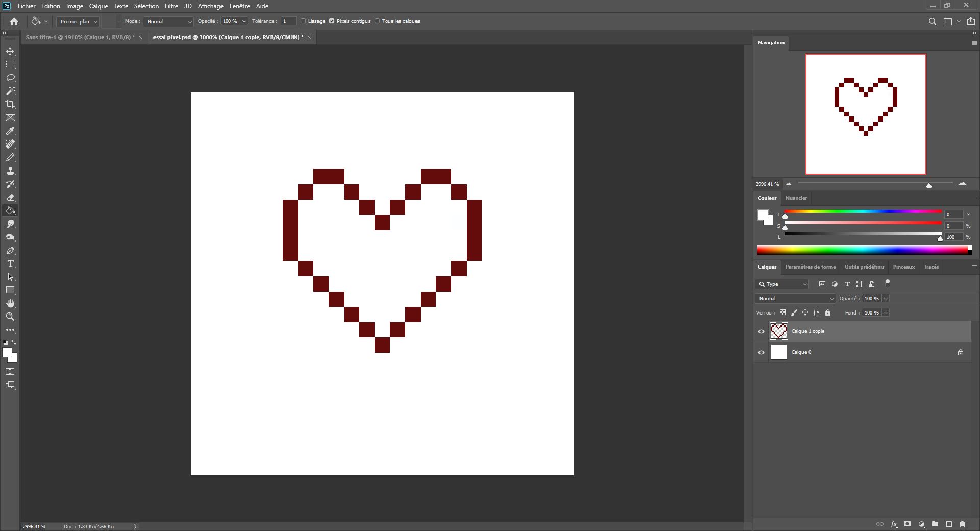980x531 pixels.
Task: Open the Filtre menu
Action: tap(171, 6)
